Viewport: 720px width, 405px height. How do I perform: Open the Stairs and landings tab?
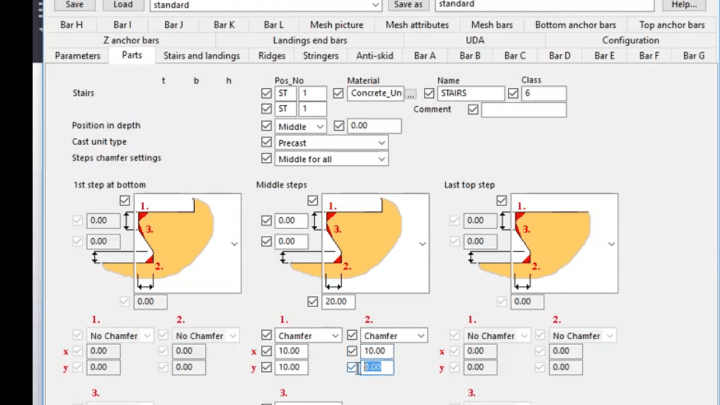point(202,56)
